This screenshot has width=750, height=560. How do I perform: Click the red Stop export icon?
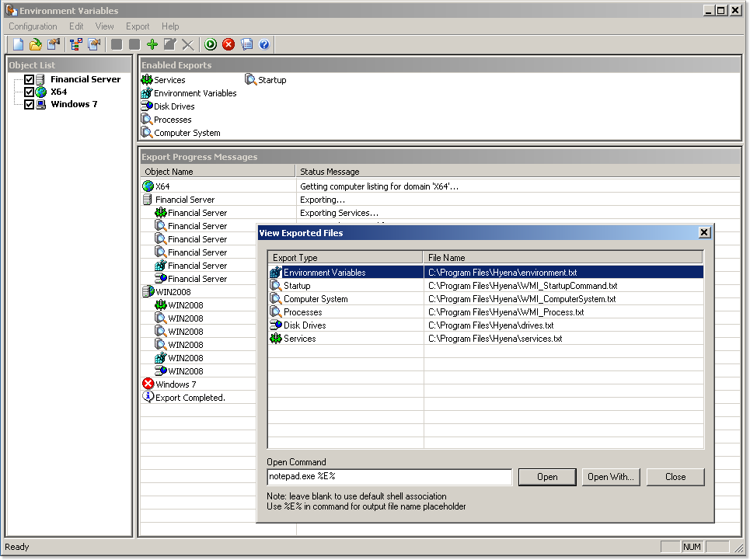coord(228,44)
